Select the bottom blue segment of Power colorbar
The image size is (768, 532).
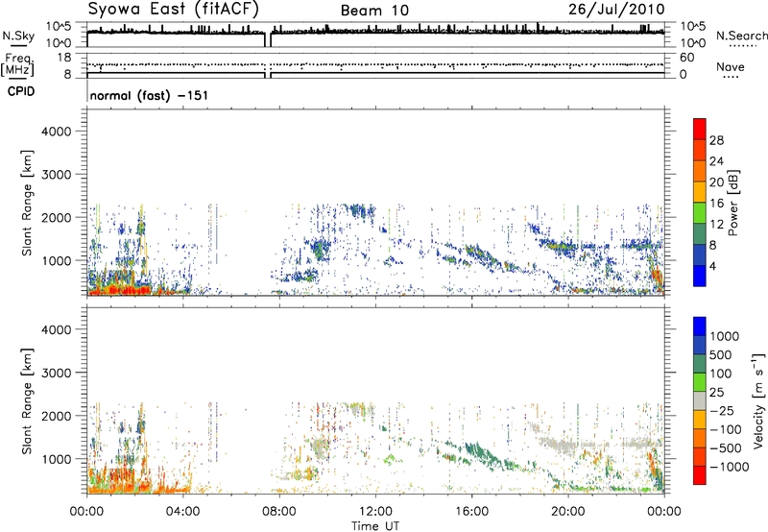point(700,276)
